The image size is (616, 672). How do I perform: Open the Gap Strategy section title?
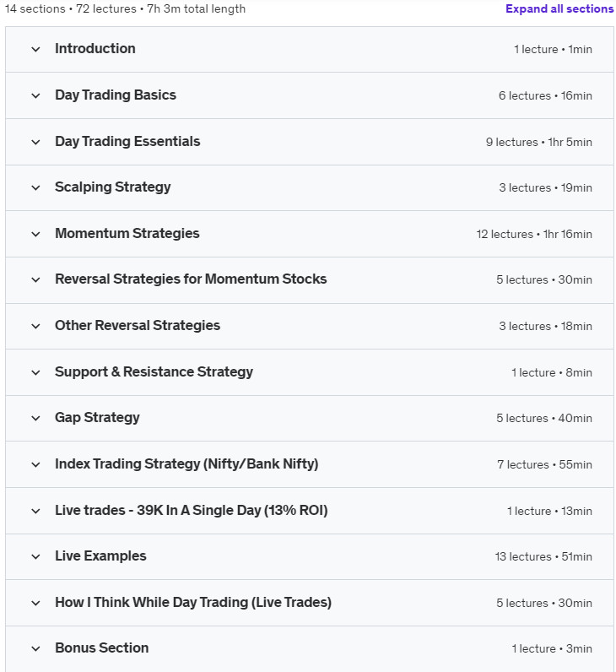(x=97, y=417)
